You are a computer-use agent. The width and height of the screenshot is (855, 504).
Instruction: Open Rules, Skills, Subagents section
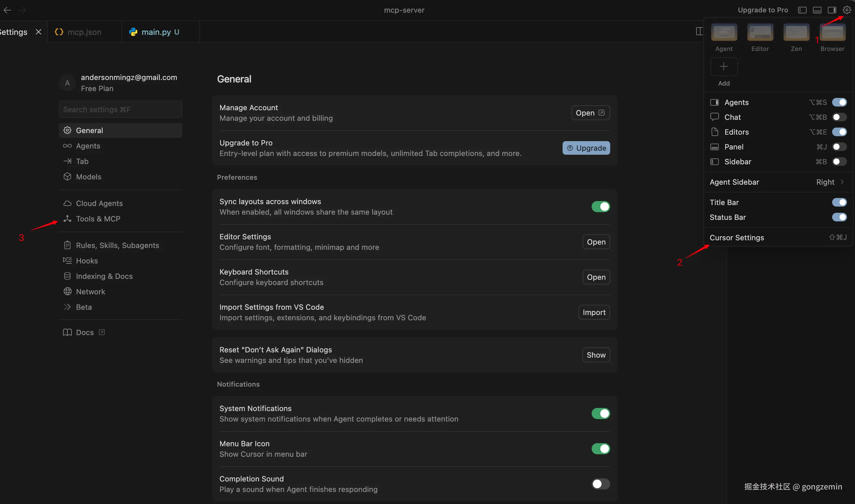coord(121,245)
